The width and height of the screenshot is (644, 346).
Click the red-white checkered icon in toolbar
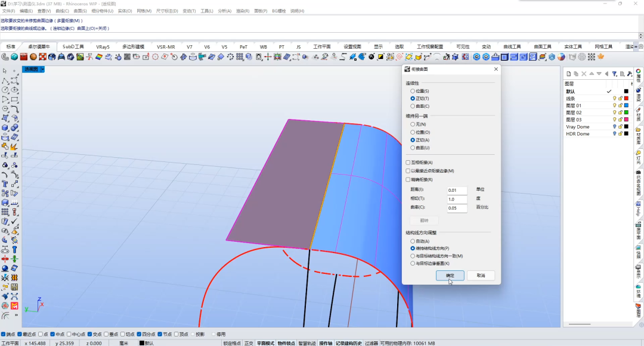click(43, 57)
